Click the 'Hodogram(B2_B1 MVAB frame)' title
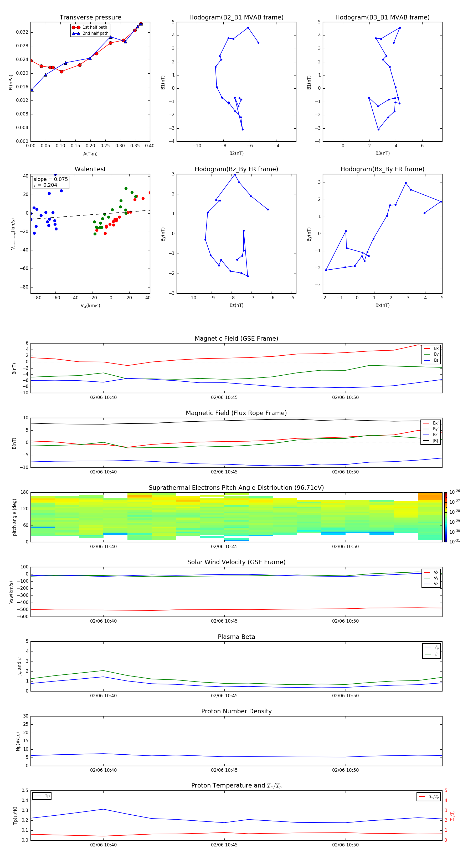 click(x=236, y=17)
